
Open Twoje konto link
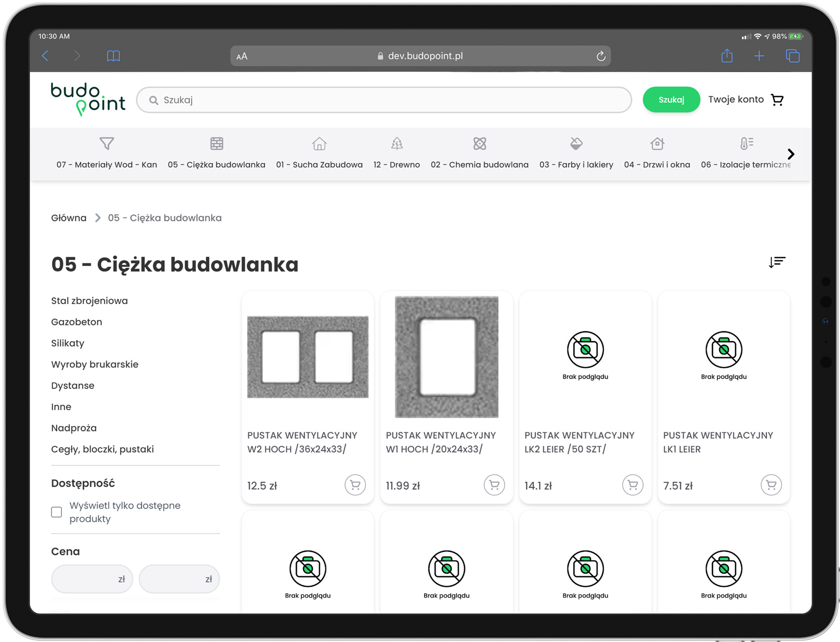[736, 99]
